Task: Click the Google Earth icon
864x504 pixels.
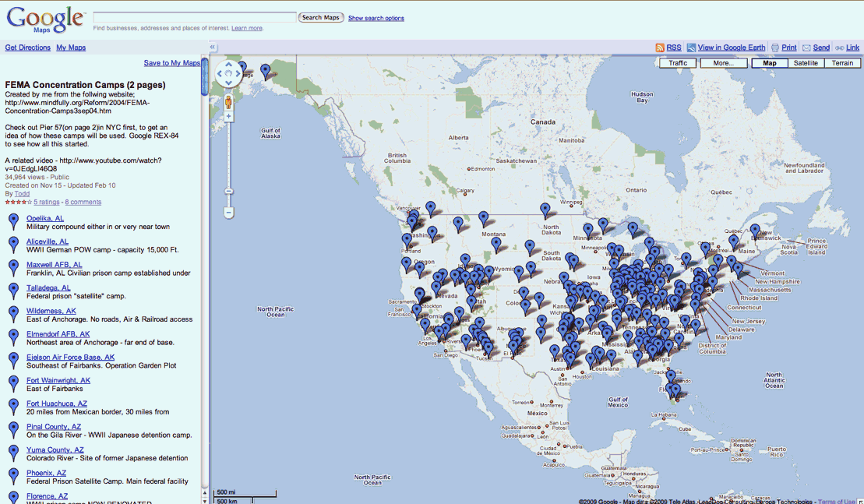Action: tap(691, 48)
